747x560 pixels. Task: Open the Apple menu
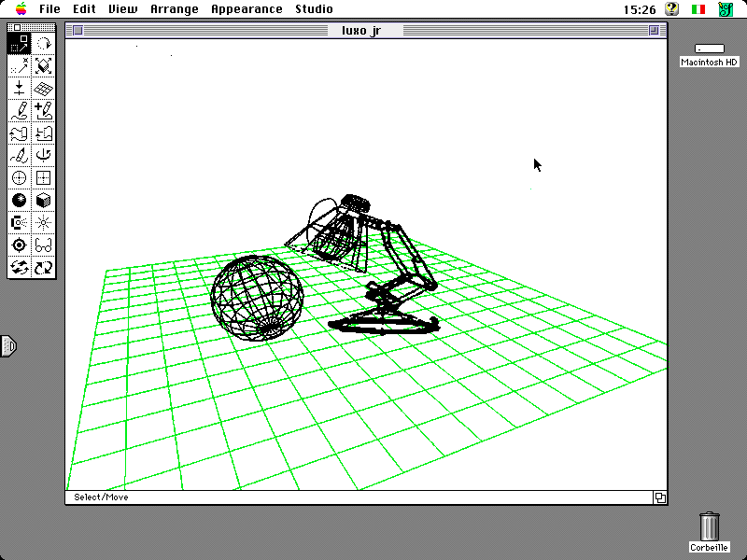coord(21,8)
